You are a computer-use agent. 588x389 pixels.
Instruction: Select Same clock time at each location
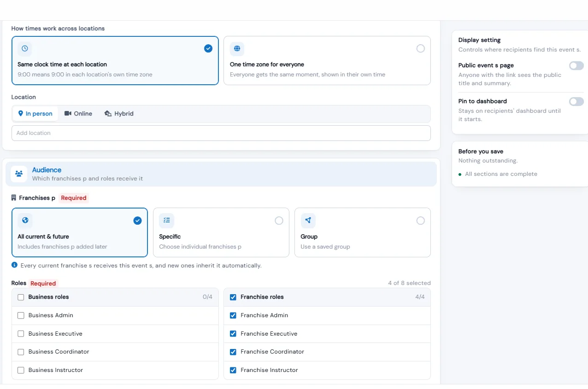point(115,61)
